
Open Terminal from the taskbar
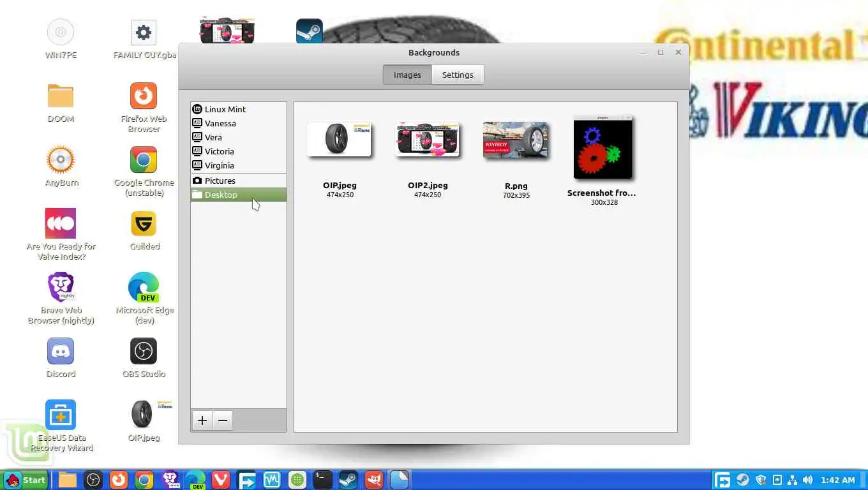323,480
